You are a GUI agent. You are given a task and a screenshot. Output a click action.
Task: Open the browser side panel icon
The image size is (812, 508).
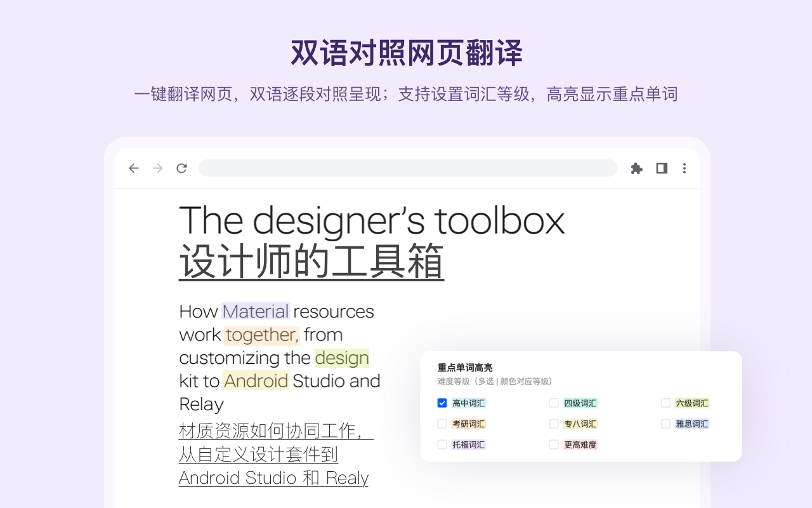(x=660, y=168)
